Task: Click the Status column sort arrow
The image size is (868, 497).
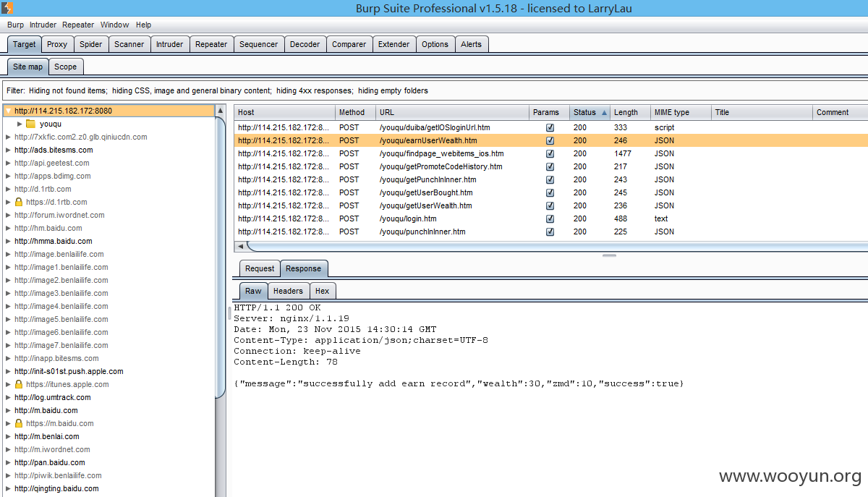Action: 604,112
